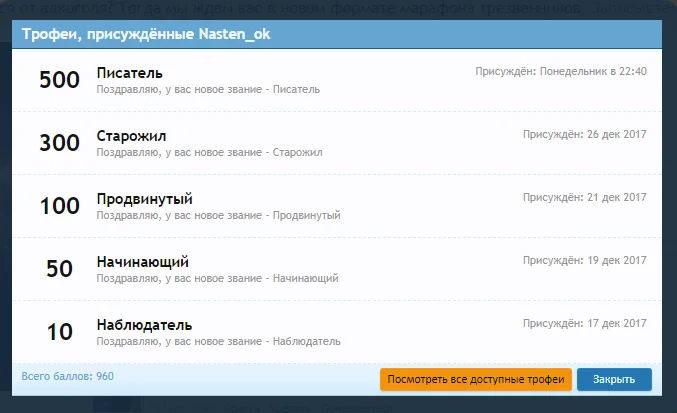The image size is (677, 413).
Task: Click description 'у вас новое звание - Продвинутый'
Action: (x=253, y=215)
